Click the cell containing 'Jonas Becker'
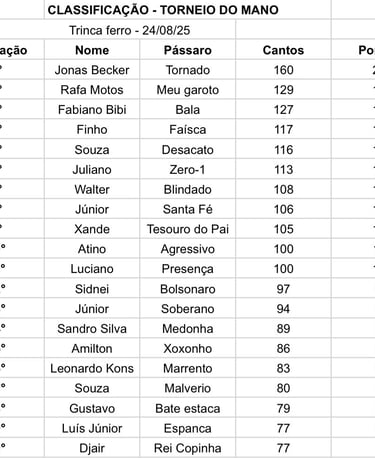 pos(92,70)
